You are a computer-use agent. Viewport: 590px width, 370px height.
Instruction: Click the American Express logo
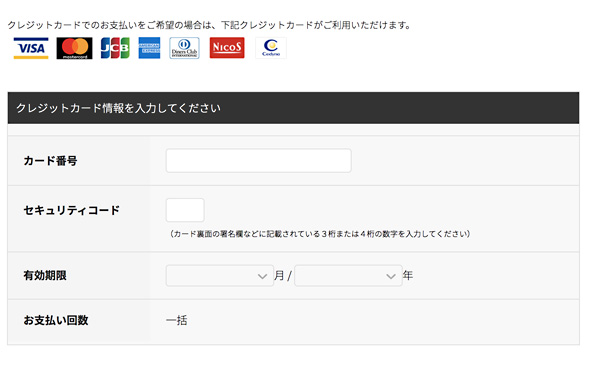pyautogui.click(x=149, y=48)
